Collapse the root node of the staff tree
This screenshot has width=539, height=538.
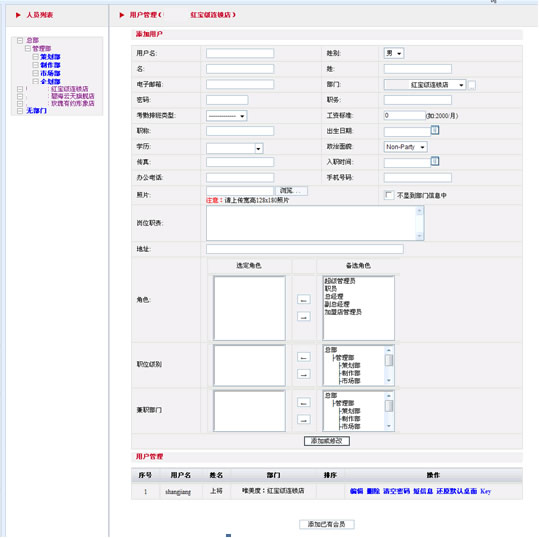coord(20,41)
